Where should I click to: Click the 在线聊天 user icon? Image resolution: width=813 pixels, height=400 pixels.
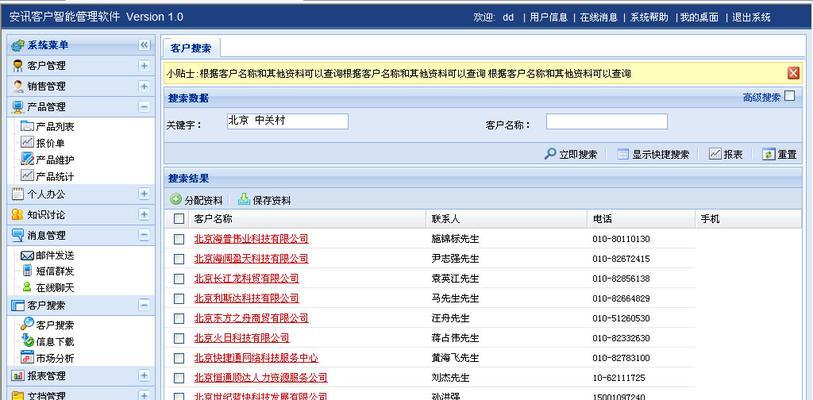pyautogui.click(x=27, y=286)
